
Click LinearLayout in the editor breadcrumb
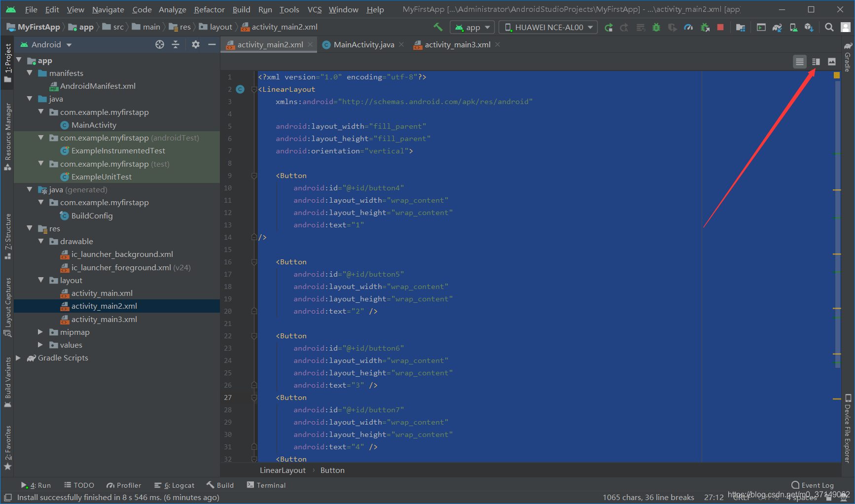283,470
